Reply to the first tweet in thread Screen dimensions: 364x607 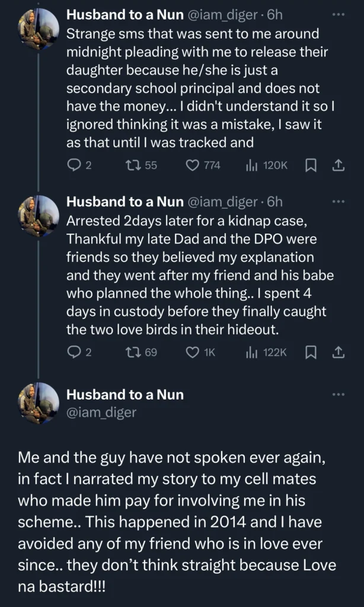coord(74,166)
